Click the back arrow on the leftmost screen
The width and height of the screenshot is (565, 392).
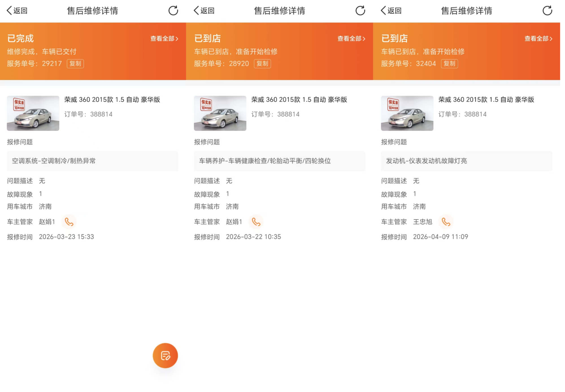point(16,11)
